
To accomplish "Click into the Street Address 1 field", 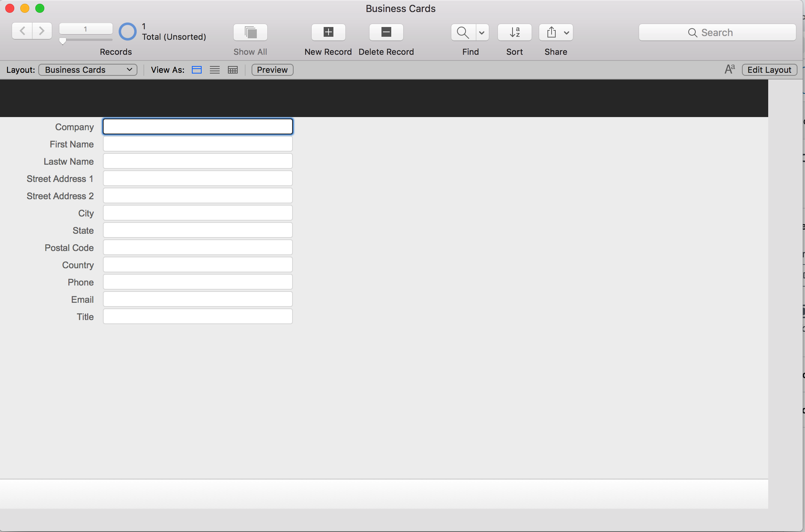I will pos(198,178).
